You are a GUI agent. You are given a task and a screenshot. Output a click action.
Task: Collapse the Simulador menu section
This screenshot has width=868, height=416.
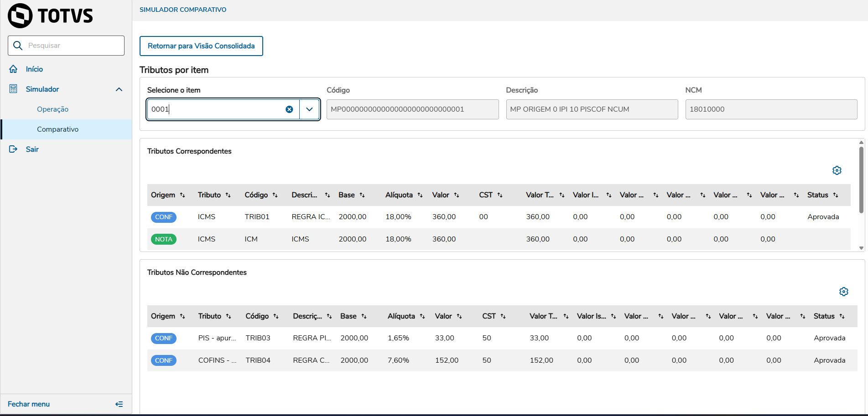(x=119, y=89)
